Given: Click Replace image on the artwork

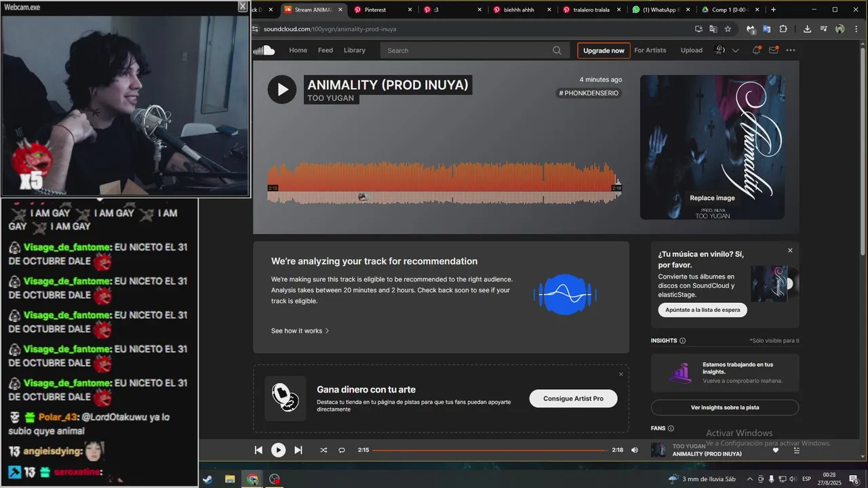Looking at the screenshot, I should click(x=712, y=198).
